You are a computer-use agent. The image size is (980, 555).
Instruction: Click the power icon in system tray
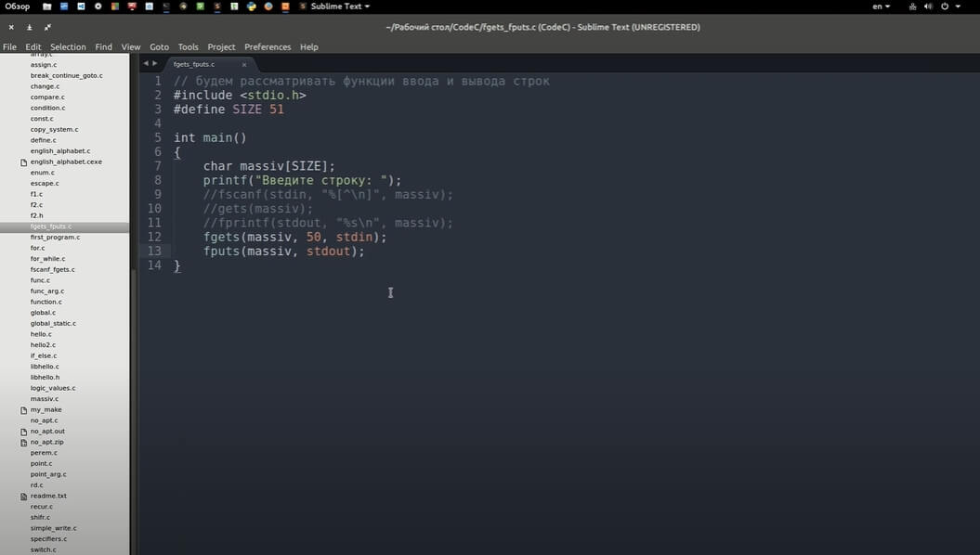tap(945, 6)
